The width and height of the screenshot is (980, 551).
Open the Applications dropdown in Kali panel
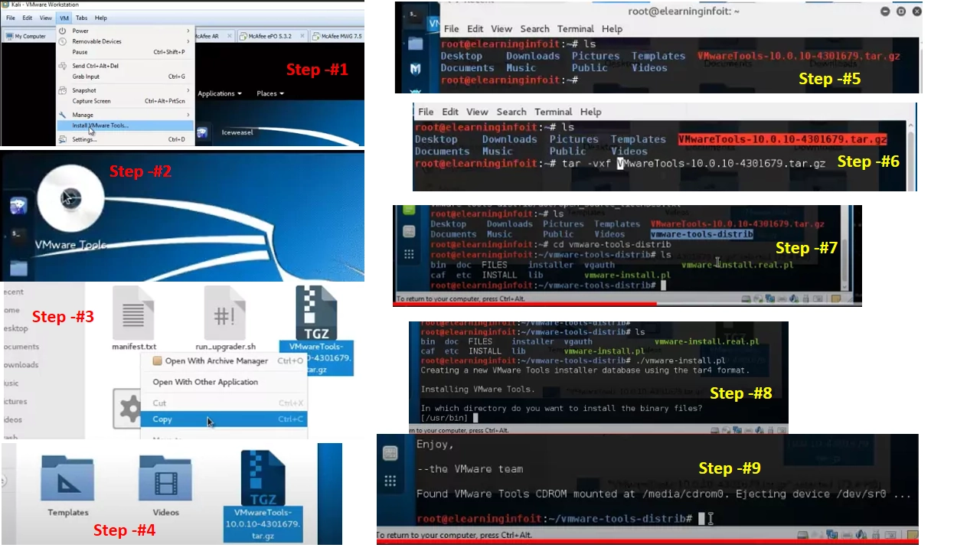(x=220, y=93)
